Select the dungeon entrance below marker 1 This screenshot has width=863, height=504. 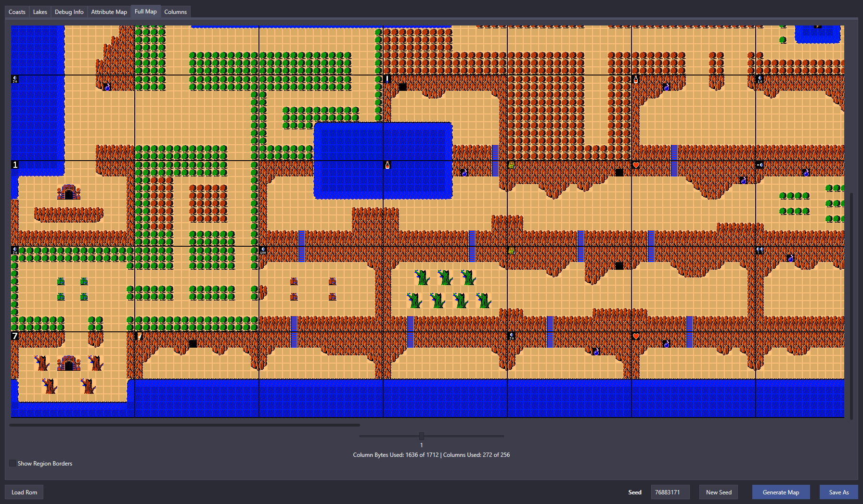click(69, 192)
